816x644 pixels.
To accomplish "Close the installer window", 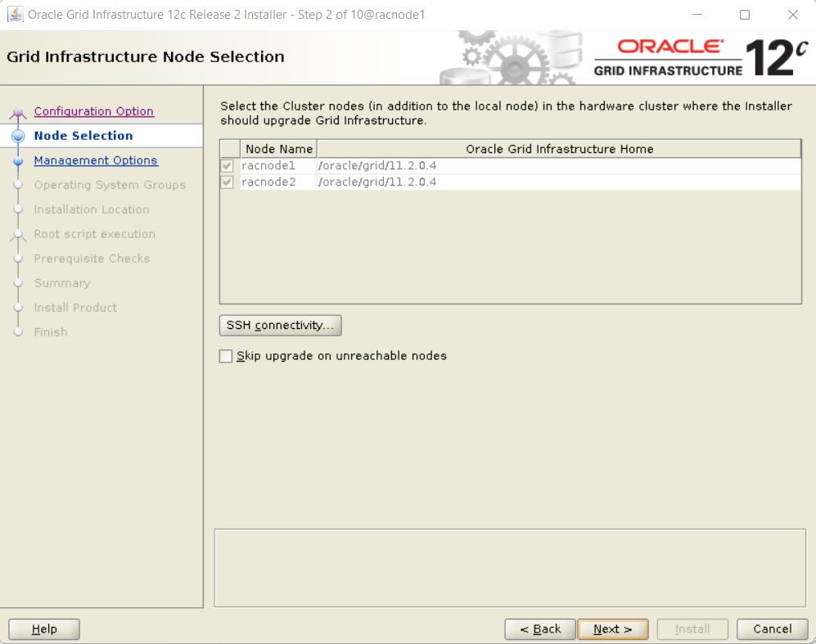I will click(x=792, y=15).
